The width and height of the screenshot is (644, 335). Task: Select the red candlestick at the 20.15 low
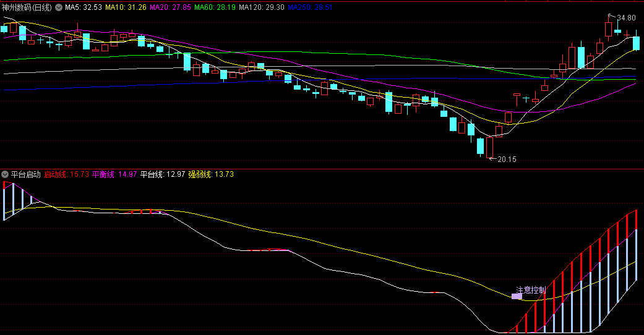pyautogui.click(x=490, y=147)
